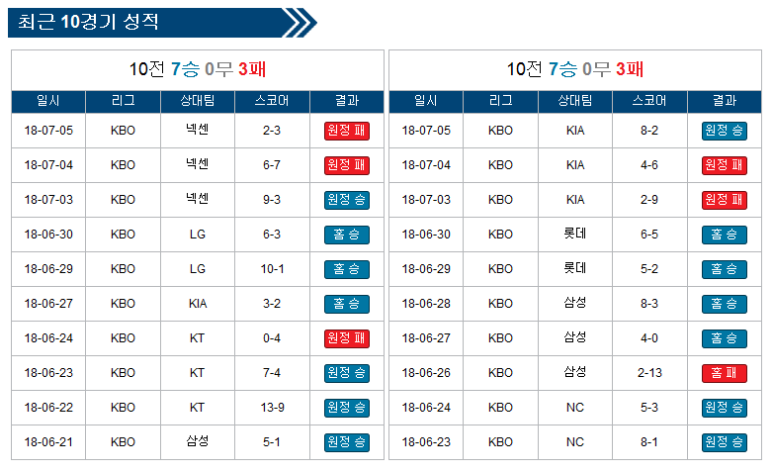Click the 최근 10경기 성적 title banner
Screen dimensions: 773x472
[162, 22]
